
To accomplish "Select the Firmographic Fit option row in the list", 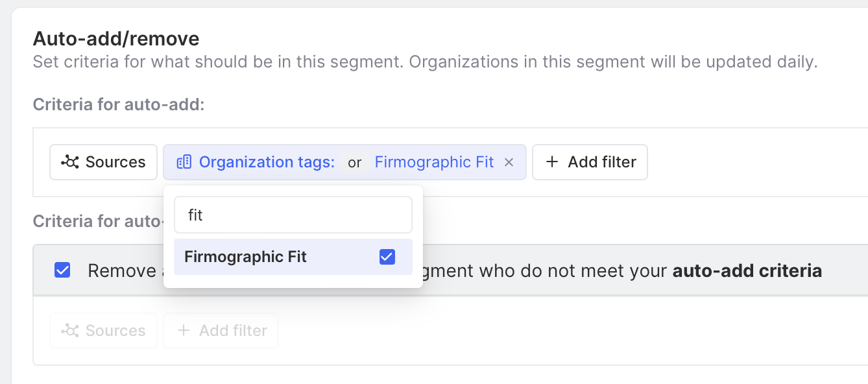I will click(246, 257).
